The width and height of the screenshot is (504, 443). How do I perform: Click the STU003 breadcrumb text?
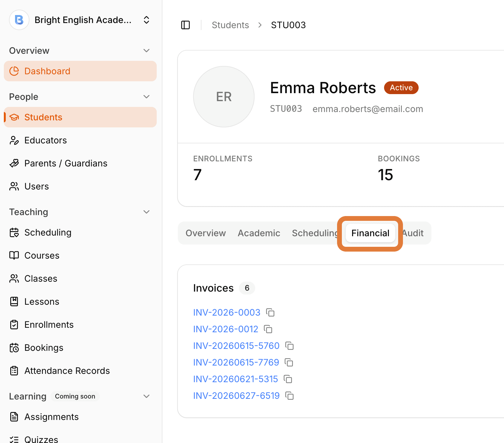tap(288, 25)
